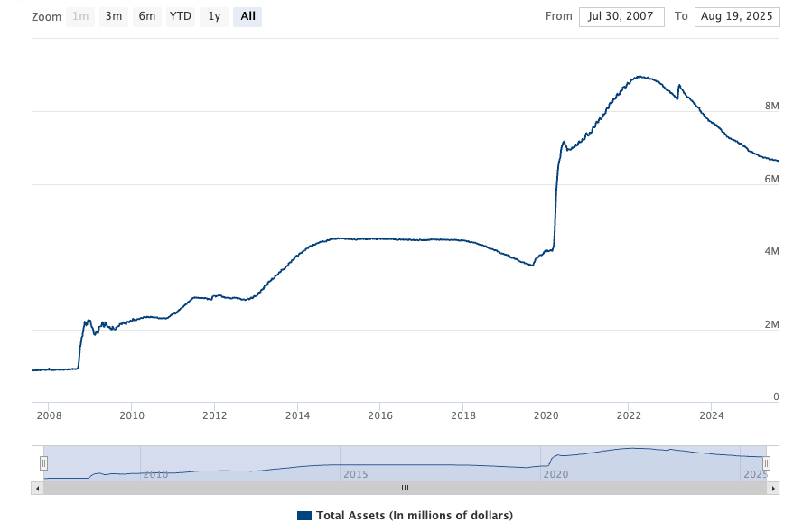The image size is (812, 532).
Task: Click the 2022 x-axis label
Action: click(x=629, y=415)
